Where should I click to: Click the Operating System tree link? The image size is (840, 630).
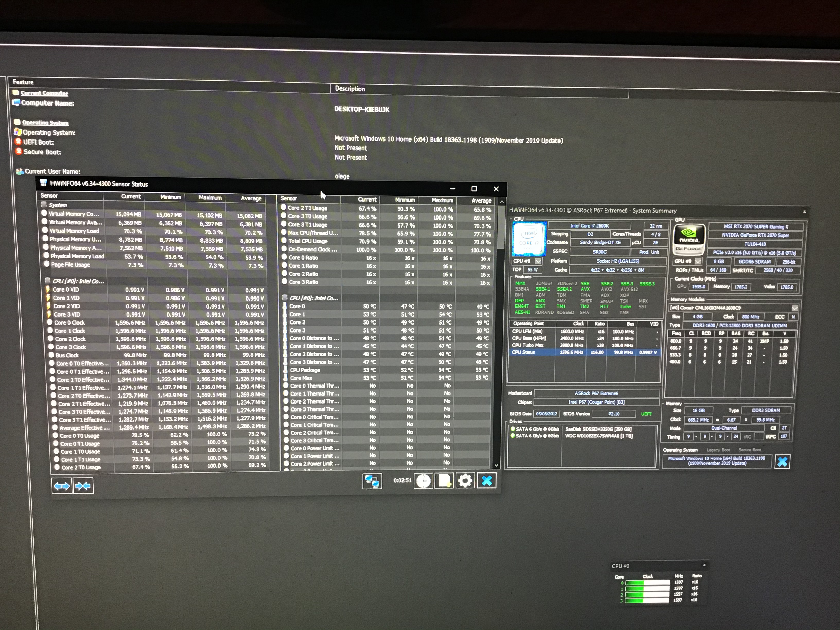45,123
